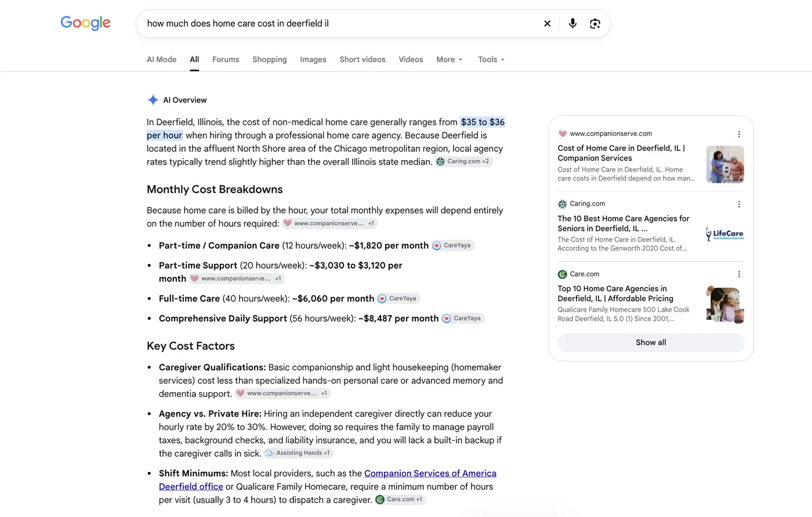
Task: Click the Caring.com favicon in sidebar
Action: click(x=562, y=204)
